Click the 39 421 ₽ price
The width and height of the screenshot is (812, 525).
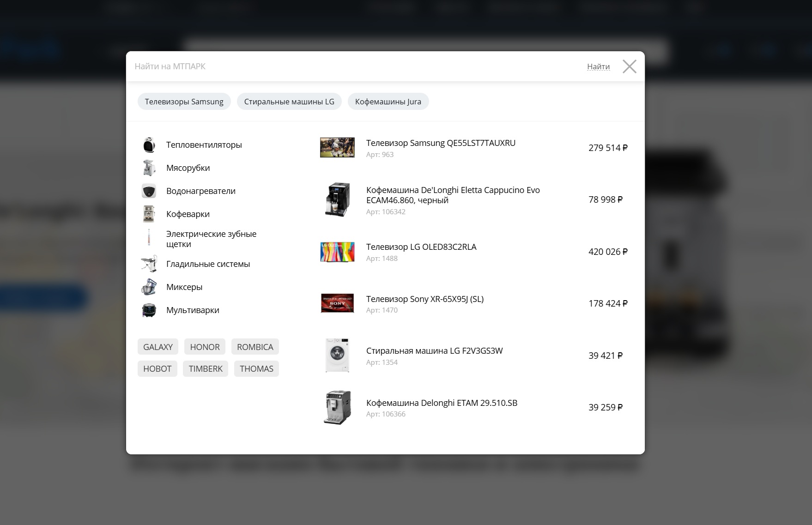pos(606,356)
